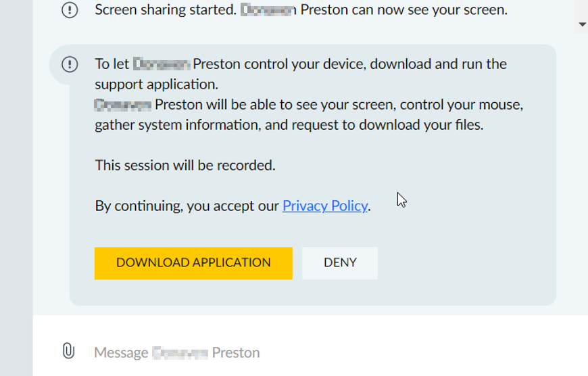Click empty area right of the Deny button

(x=465, y=263)
